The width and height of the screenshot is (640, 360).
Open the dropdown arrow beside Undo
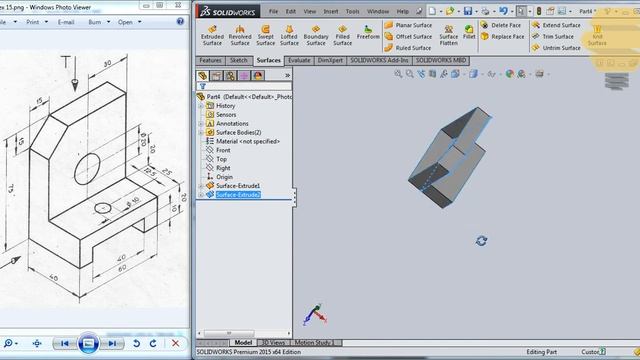(512, 11)
